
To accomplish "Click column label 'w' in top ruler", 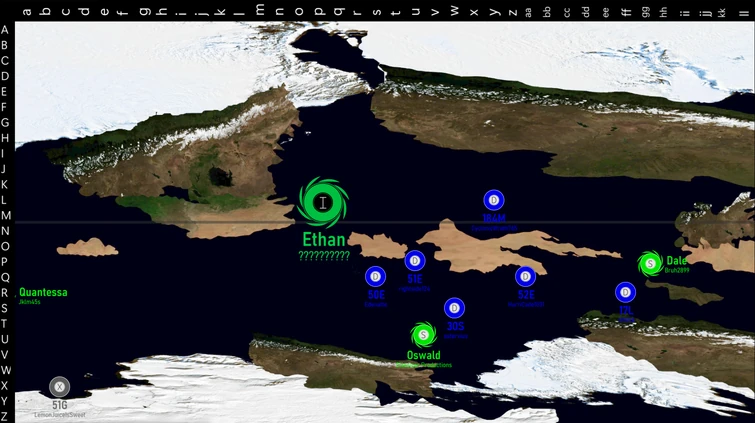I will tap(455, 11).
